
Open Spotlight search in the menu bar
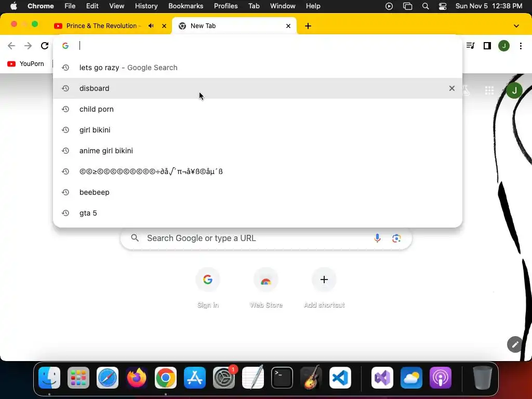coord(425,6)
